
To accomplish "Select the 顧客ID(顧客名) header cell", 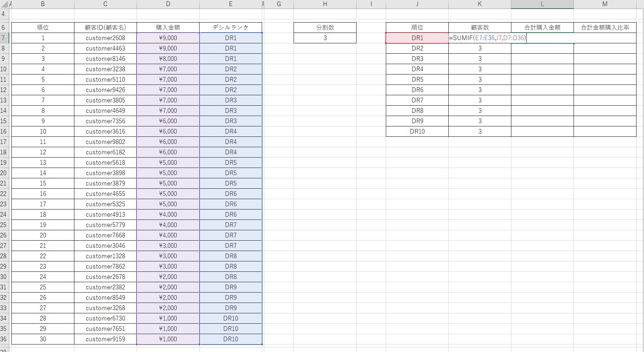I will (105, 28).
